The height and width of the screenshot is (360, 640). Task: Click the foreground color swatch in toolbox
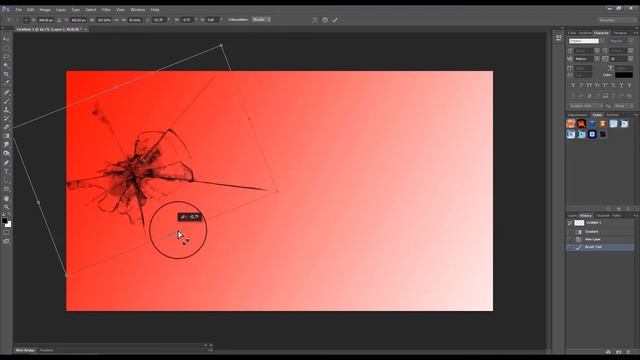[4, 221]
